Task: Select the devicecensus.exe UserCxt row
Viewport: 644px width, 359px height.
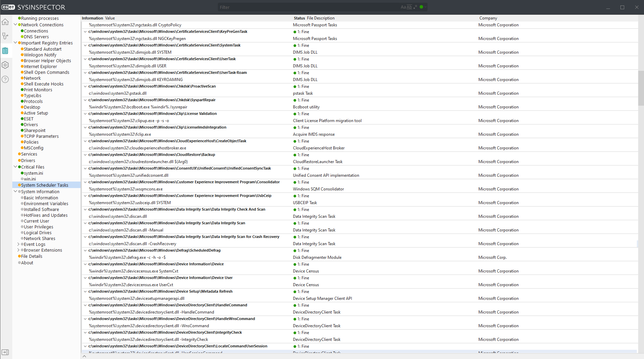Action: click(359, 285)
